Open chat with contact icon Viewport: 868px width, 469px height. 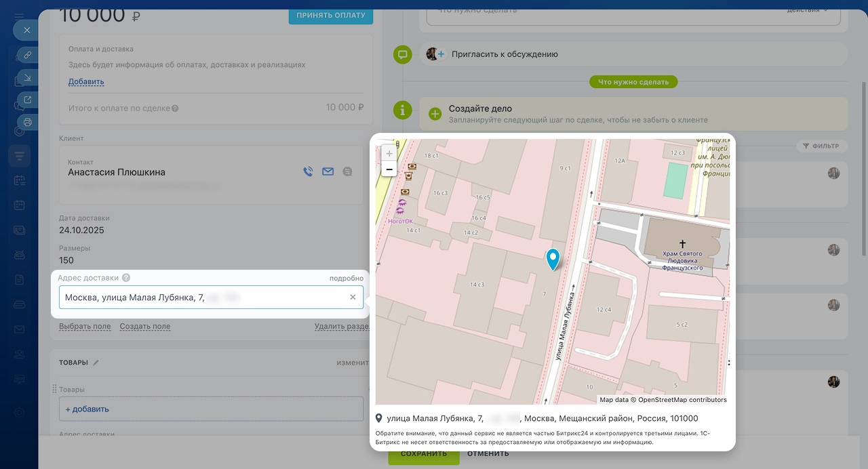(348, 172)
